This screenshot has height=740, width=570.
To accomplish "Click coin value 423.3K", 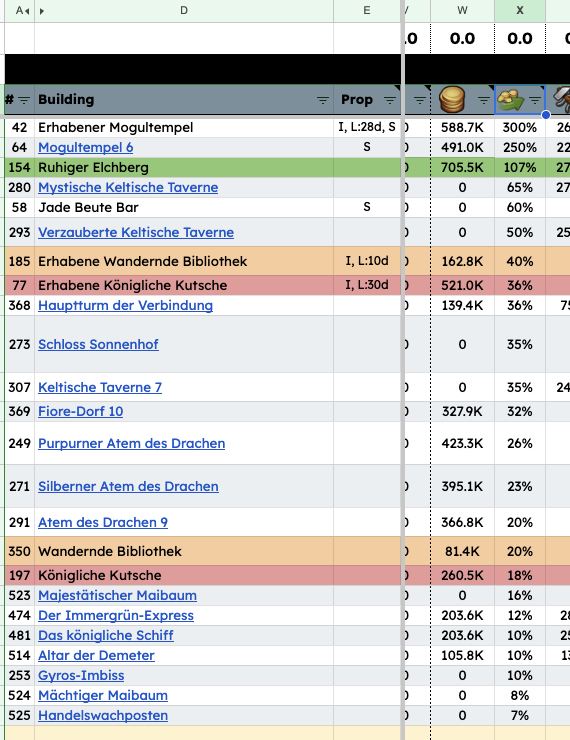I will pos(462,443).
